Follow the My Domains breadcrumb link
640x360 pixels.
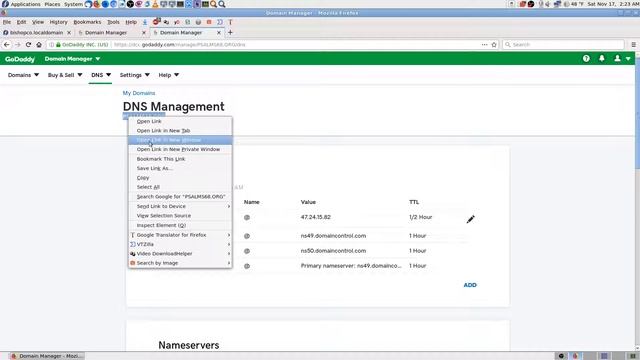click(x=139, y=93)
